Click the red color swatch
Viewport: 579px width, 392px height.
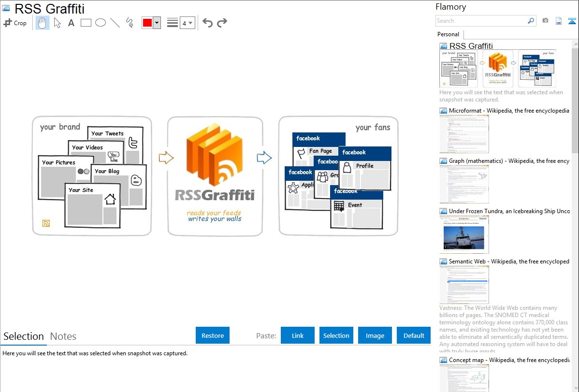(x=147, y=23)
